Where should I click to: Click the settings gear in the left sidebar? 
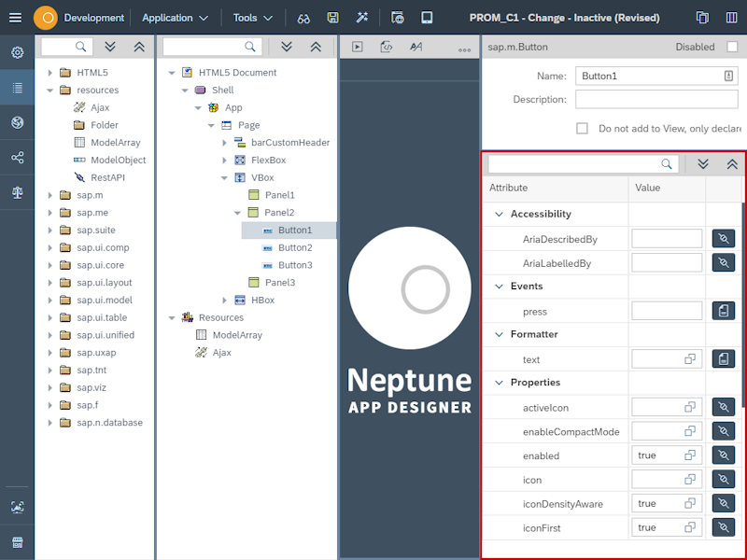coord(16,52)
